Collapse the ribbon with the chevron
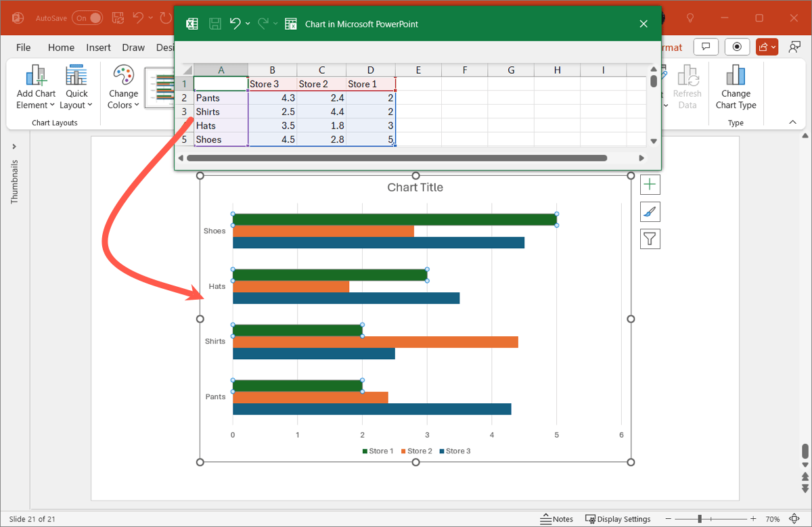Image resolution: width=812 pixels, height=527 pixels. 792,122
